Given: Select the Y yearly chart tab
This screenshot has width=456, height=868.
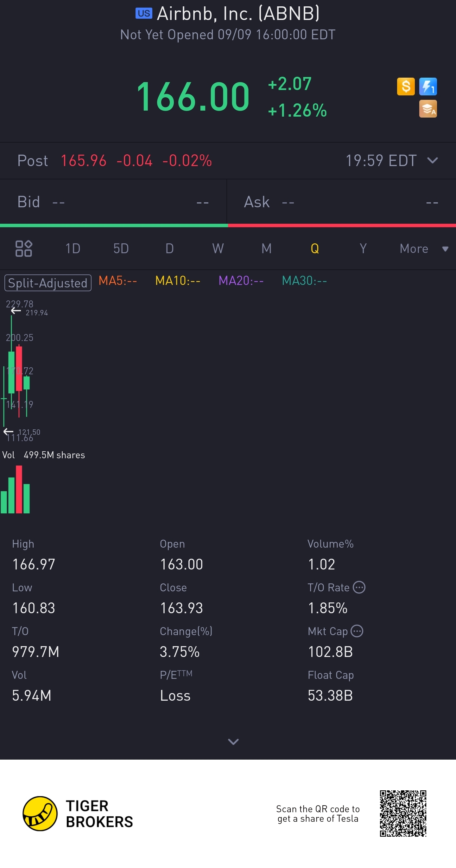Looking at the screenshot, I should [x=363, y=249].
